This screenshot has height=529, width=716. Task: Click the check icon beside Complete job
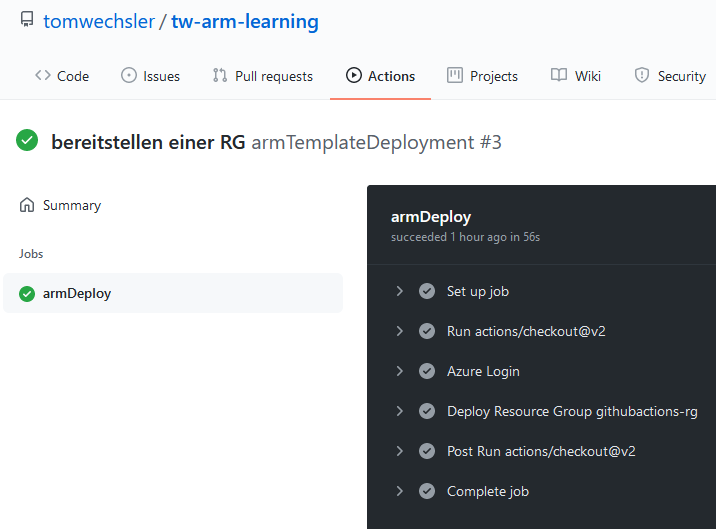pyautogui.click(x=427, y=491)
